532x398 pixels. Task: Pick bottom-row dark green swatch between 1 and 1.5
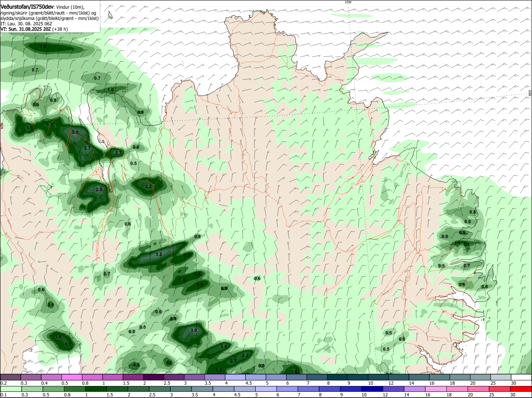click(96, 389)
